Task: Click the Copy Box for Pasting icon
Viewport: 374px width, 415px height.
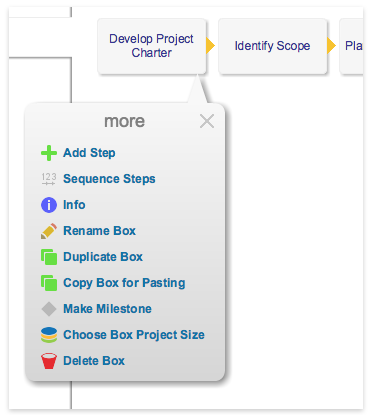Action: click(49, 283)
